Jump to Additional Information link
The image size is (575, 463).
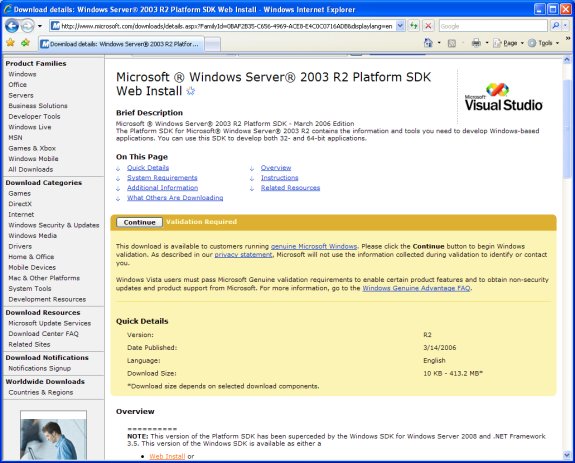coord(162,187)
